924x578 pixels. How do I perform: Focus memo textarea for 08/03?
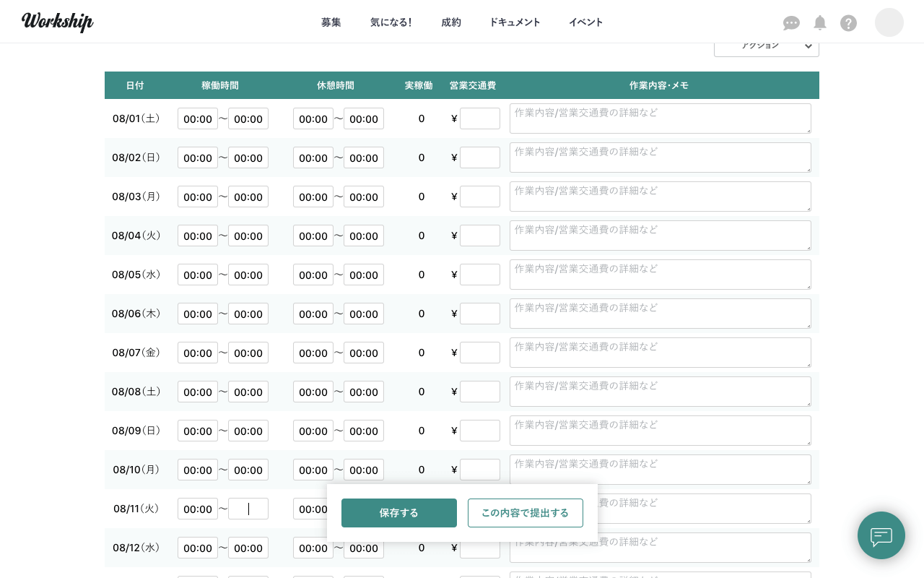661,197
